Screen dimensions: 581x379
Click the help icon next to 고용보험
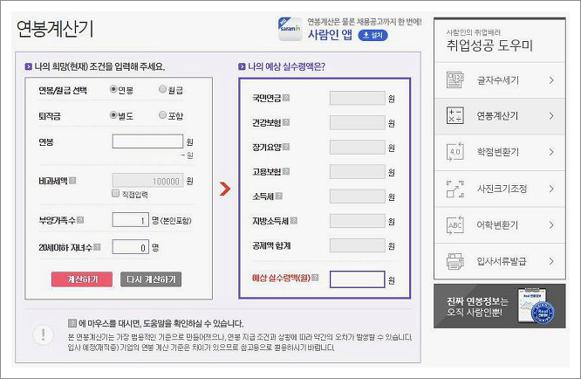(x=286, y=172)
